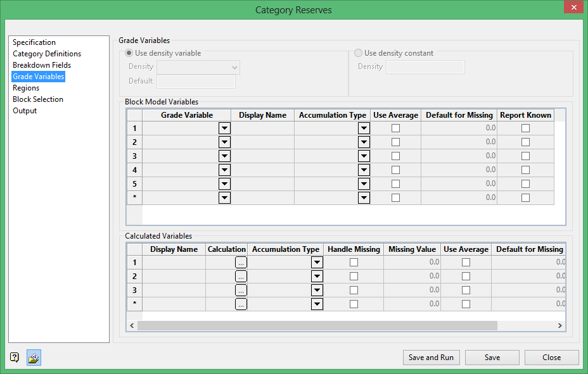Image resolution: width=588 pixels, height=374 pixels.
Task: Click Calculation ellipsis button in new row
Action: [241, 304]
